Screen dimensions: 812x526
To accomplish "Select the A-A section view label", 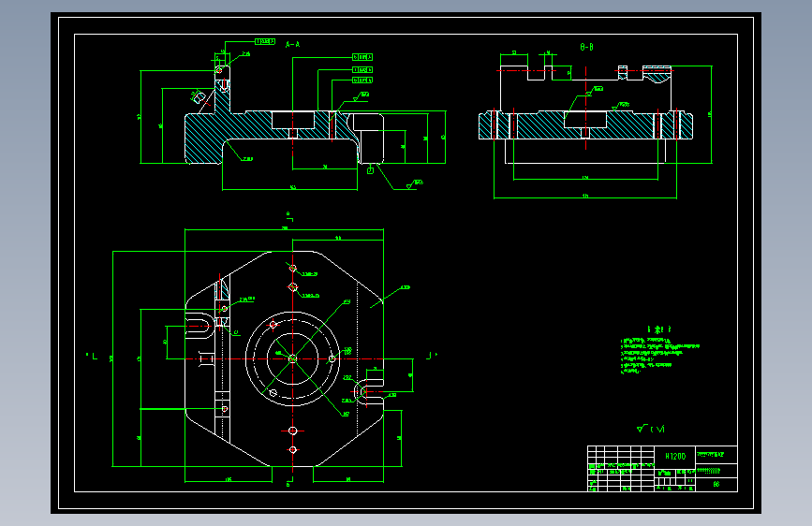I will click(x=292, y=45).
